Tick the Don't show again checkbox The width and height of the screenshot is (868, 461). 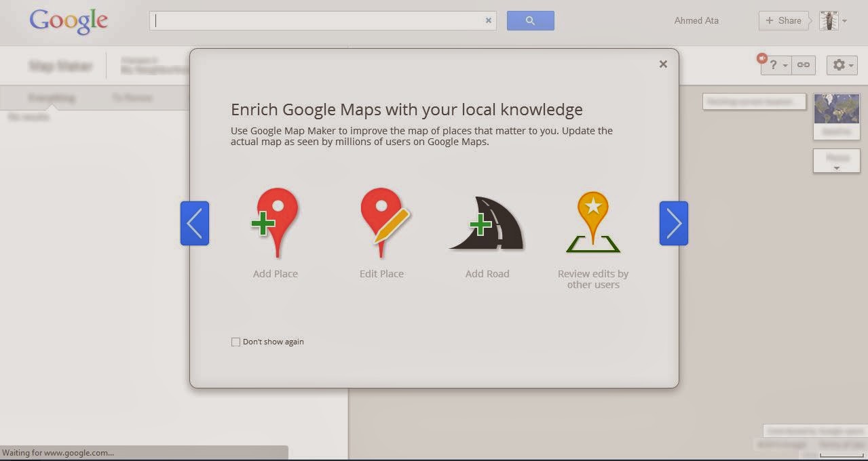[x=235, y=342]
